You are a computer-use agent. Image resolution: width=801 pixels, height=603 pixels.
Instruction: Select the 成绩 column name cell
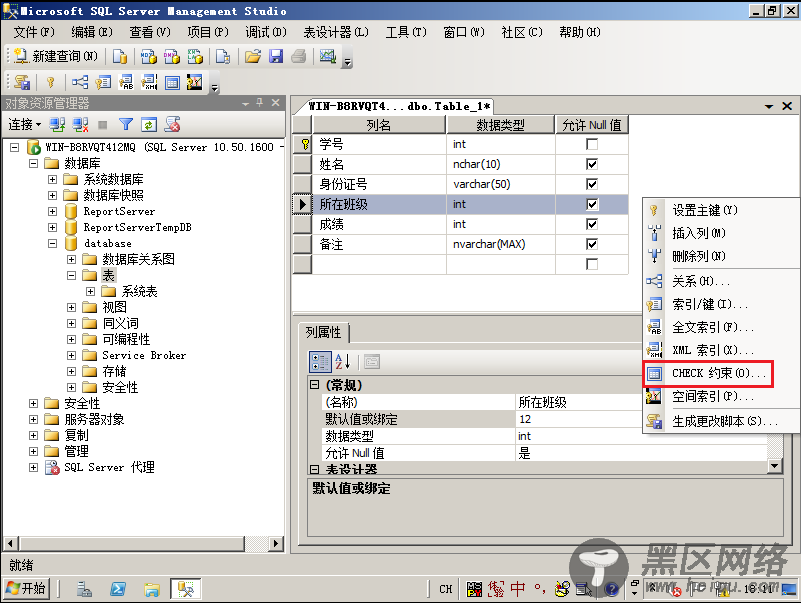[x=379, y=224]
